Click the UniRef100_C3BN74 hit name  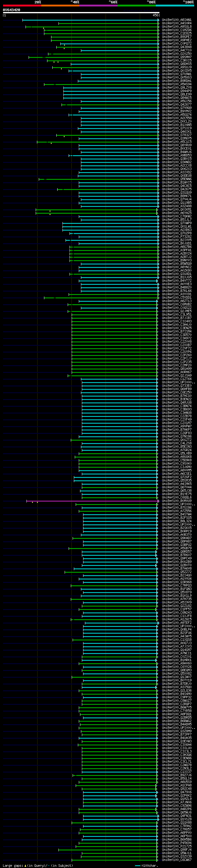(177, 406)
